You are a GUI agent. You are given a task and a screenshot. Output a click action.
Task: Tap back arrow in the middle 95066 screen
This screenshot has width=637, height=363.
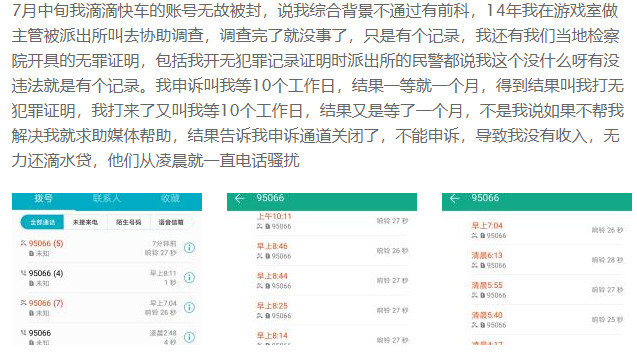(x=240, y=198)
